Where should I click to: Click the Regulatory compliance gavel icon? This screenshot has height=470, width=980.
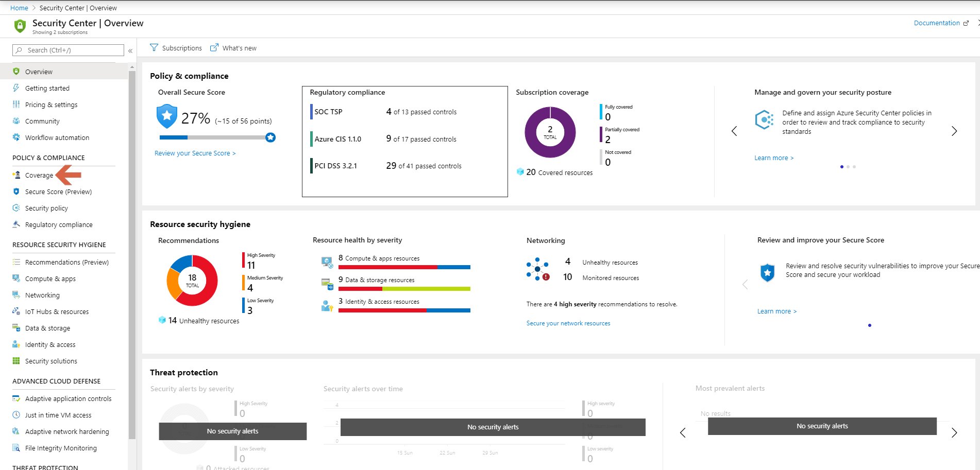16,224
